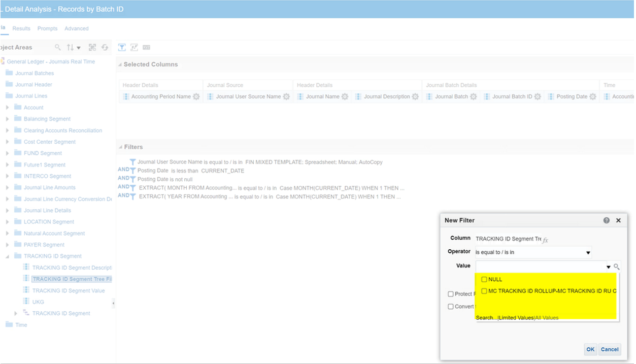
Task: Open the magnifier search icon beside Value field
Action: point(616,266)
